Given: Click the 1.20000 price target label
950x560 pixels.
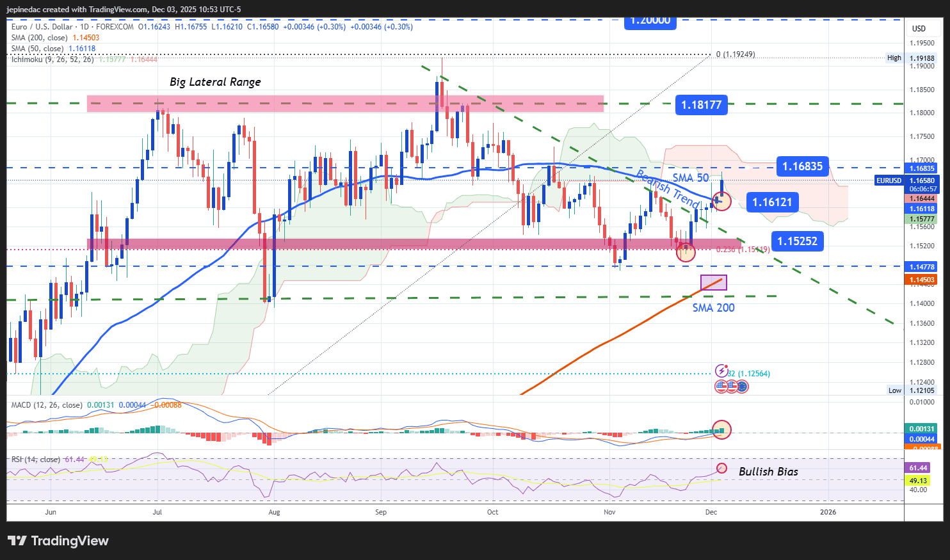Looking at the screenshot, I should click(x=650, y=21).
